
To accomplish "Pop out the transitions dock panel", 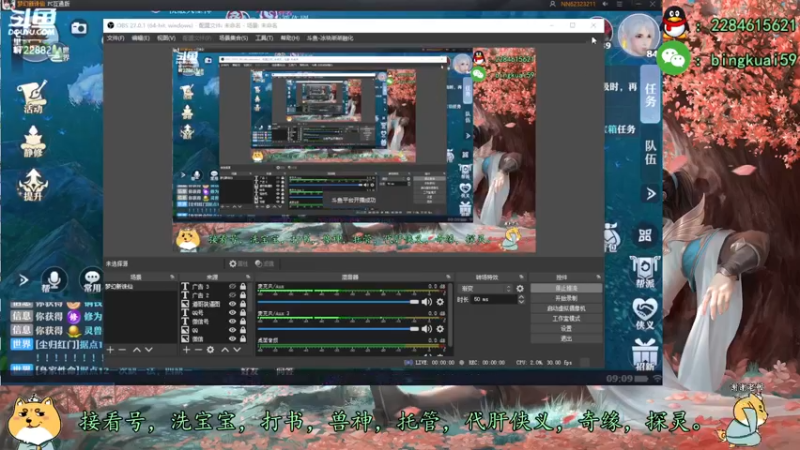I will pos(521,277).
